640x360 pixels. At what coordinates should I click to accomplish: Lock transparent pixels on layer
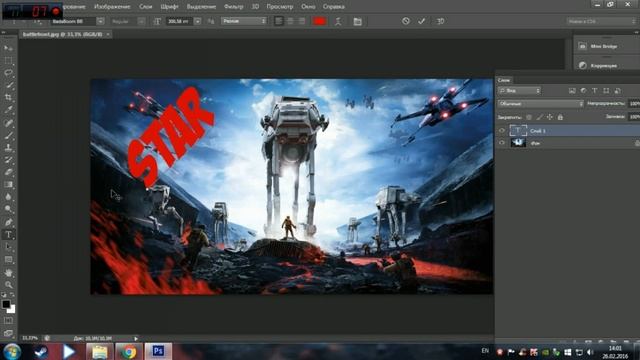[529, 117]
